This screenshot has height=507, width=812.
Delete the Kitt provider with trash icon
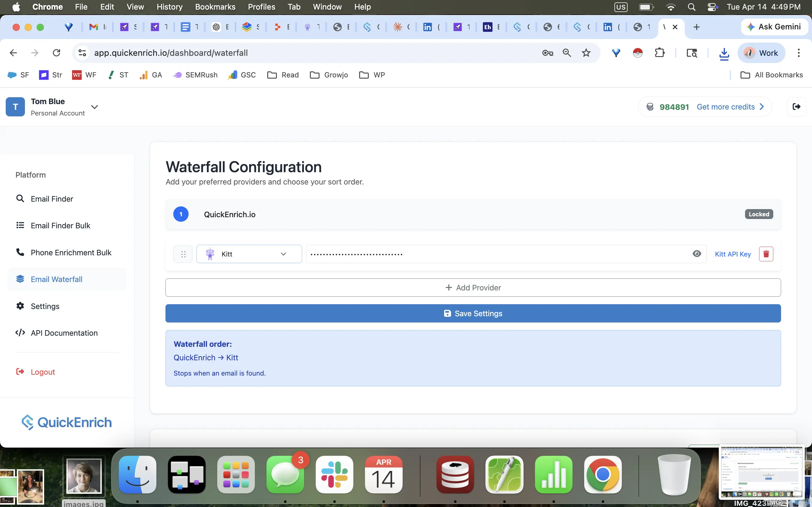[x=766, y=254]
